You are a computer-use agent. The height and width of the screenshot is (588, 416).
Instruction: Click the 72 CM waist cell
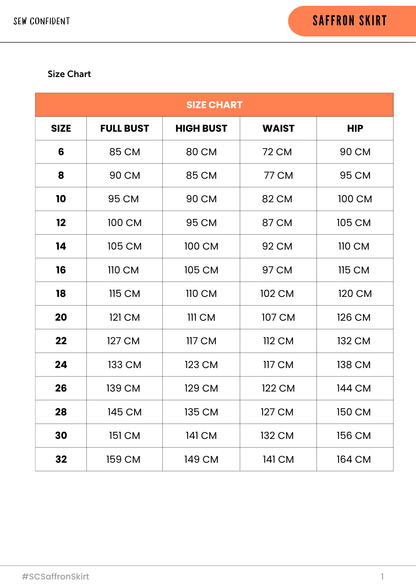(x=277, y=152)
